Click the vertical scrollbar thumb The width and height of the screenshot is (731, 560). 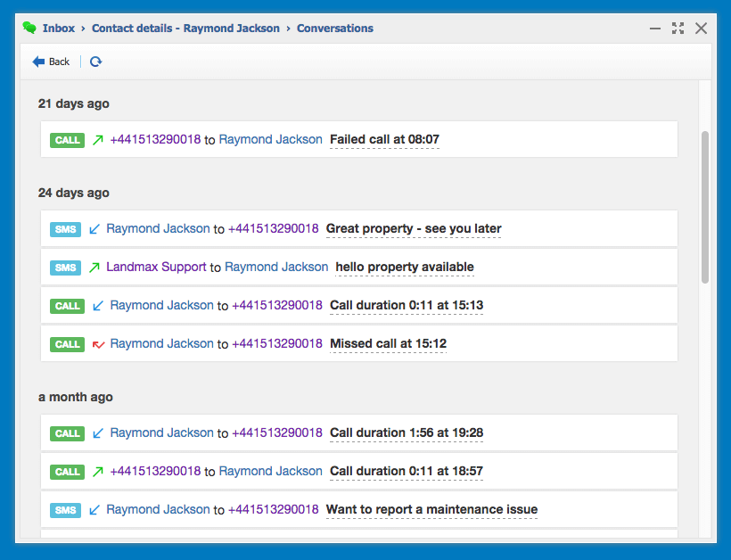point(705,207)
